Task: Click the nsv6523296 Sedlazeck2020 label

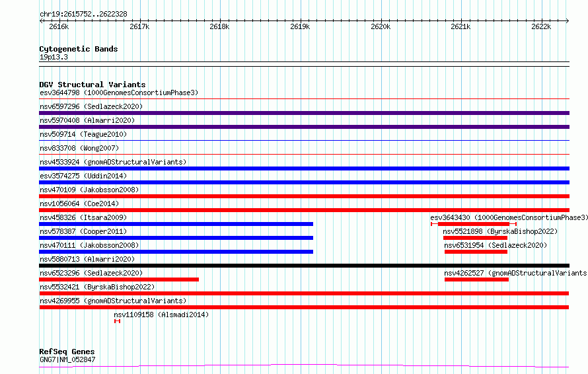Action: 91,273
